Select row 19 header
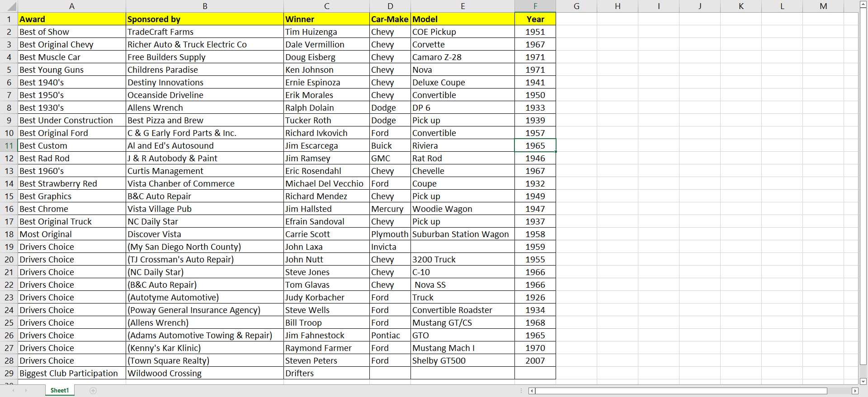Image resolution: width=868 pixels, height=397 pixels. click(x=9, y=247)
